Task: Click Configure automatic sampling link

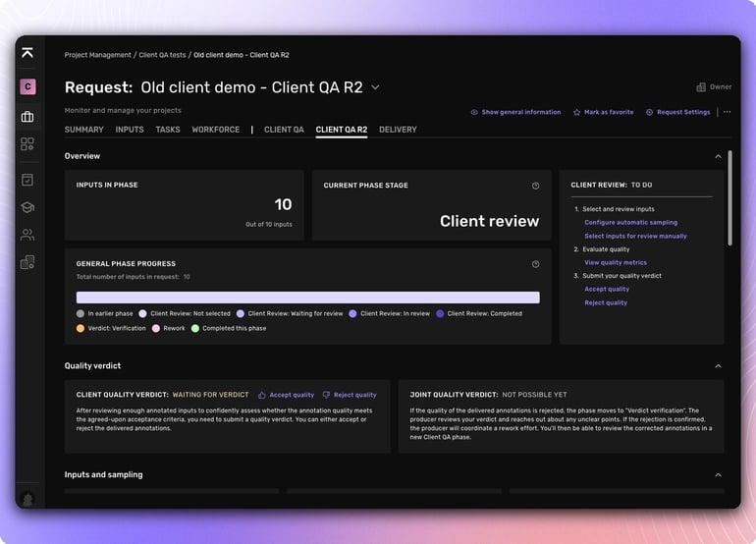Action: pyautogui.click(x=630, y=222)
